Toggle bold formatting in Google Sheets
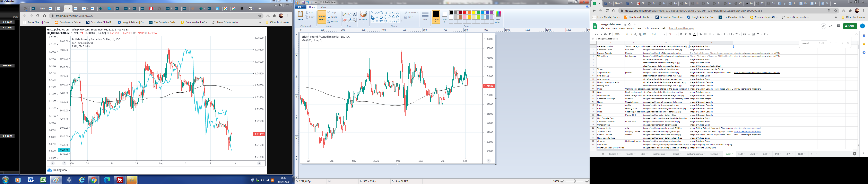868x184 pixels. (681, 34)
